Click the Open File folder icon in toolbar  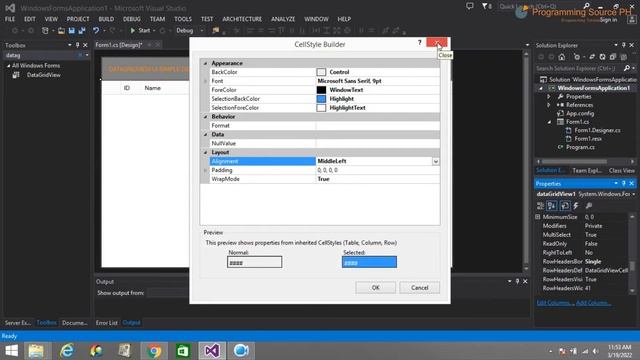[x=61, y=30]
